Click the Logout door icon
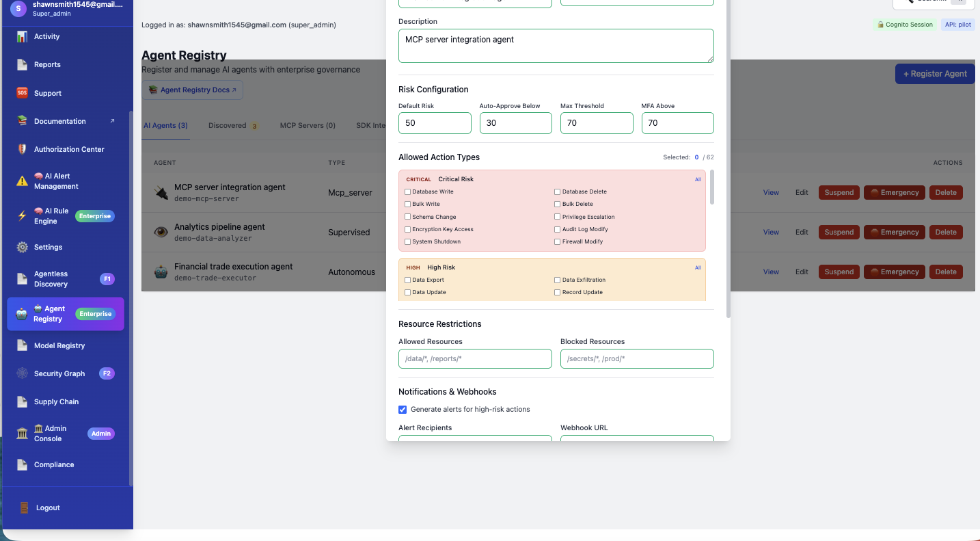Viewport: 980px width, 541px height. pyautogui.click(x=24, y=507)
